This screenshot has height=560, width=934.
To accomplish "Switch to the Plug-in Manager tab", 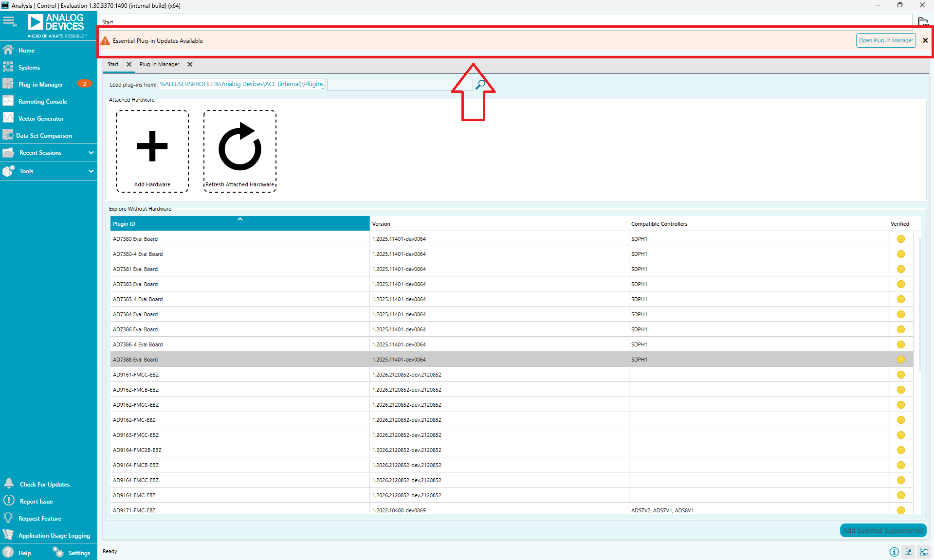I will point(159,64).
